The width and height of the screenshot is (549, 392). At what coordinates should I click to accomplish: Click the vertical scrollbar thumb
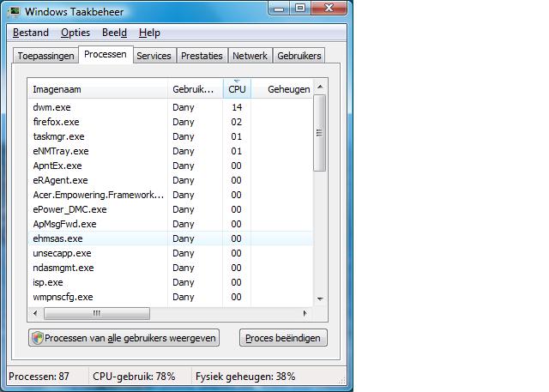(320, 133)
